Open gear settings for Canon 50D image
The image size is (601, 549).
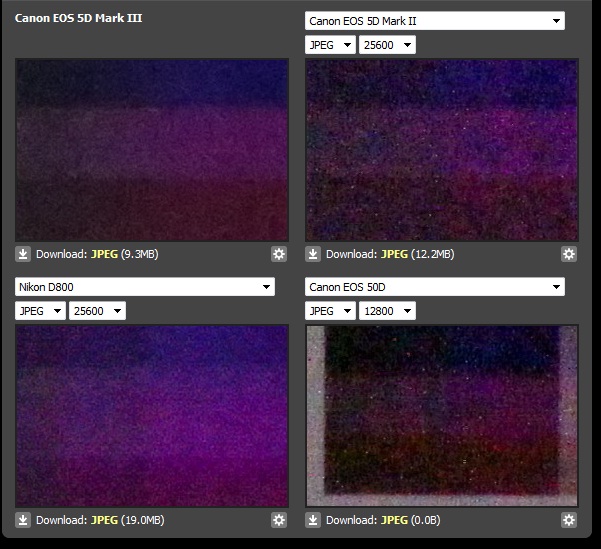click(569, 520)
